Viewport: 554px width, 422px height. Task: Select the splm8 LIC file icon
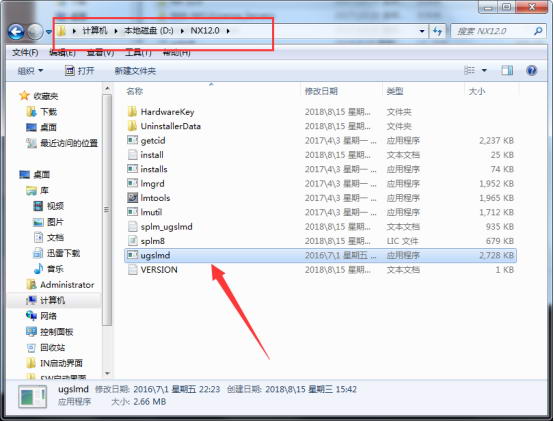point(132,241)
